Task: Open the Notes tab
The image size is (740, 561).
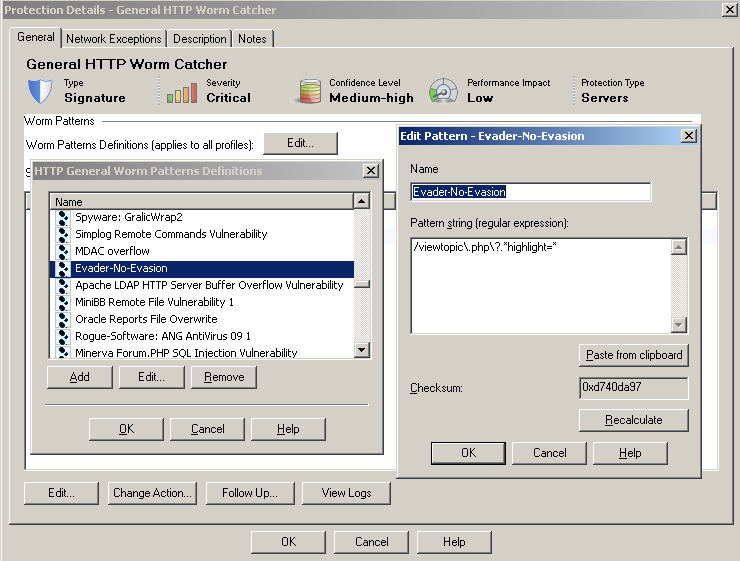Action: [252, 39]
